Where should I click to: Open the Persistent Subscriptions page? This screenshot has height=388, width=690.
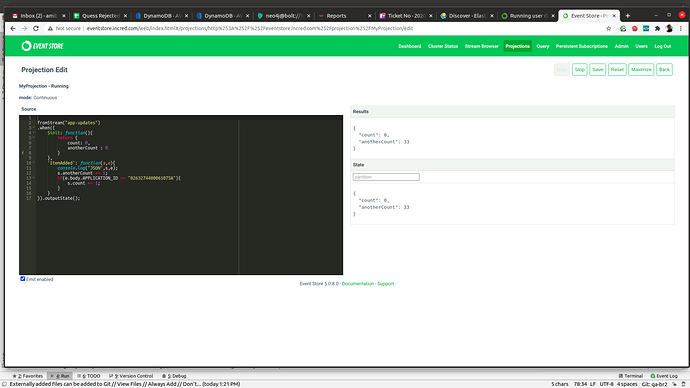point(581,46)
